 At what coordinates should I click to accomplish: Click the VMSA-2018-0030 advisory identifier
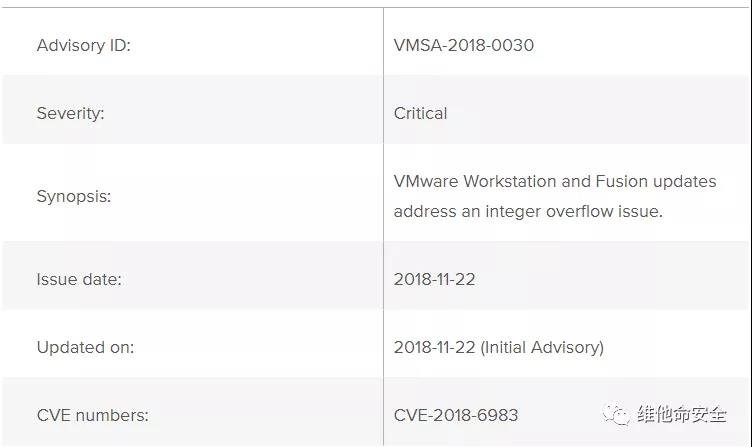pos(464,45)
